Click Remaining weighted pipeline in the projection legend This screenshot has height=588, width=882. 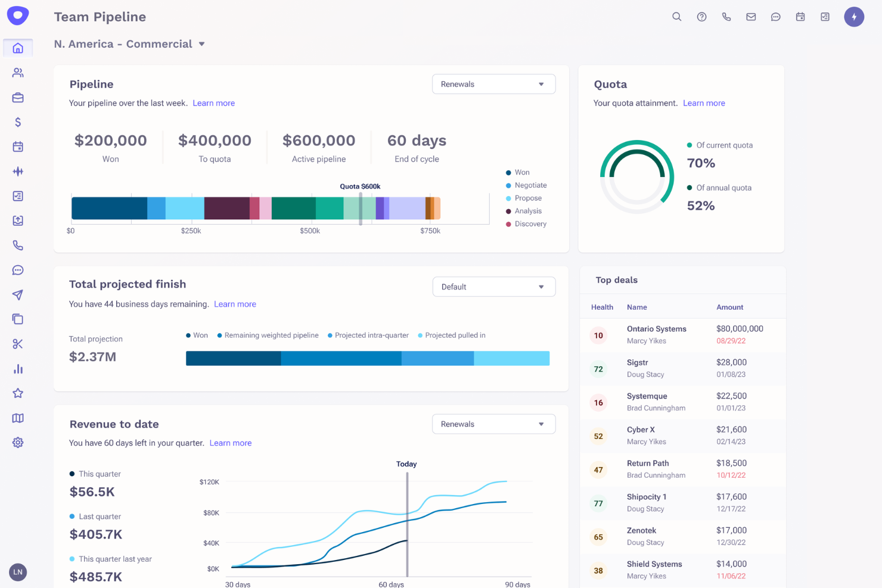pyautogui.click(x=268, y=335)
